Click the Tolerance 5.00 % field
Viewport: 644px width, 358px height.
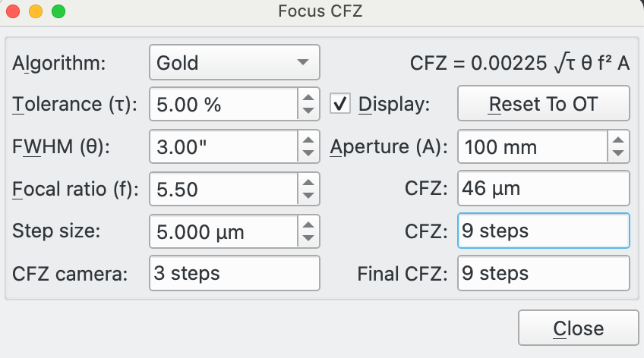222,104
